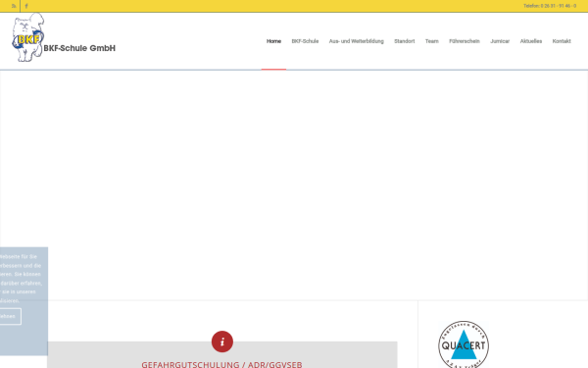Open the Team menu item
The image size is (588, 368).
431,41
